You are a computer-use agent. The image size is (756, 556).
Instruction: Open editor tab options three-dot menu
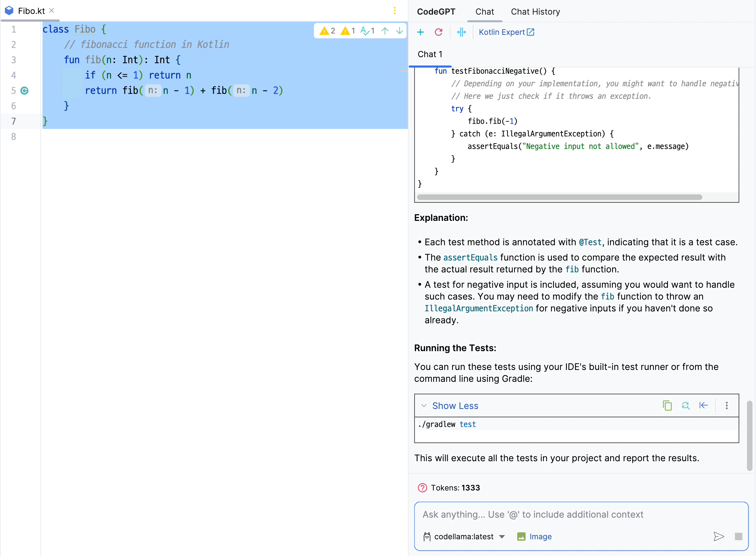coord(394,11)
